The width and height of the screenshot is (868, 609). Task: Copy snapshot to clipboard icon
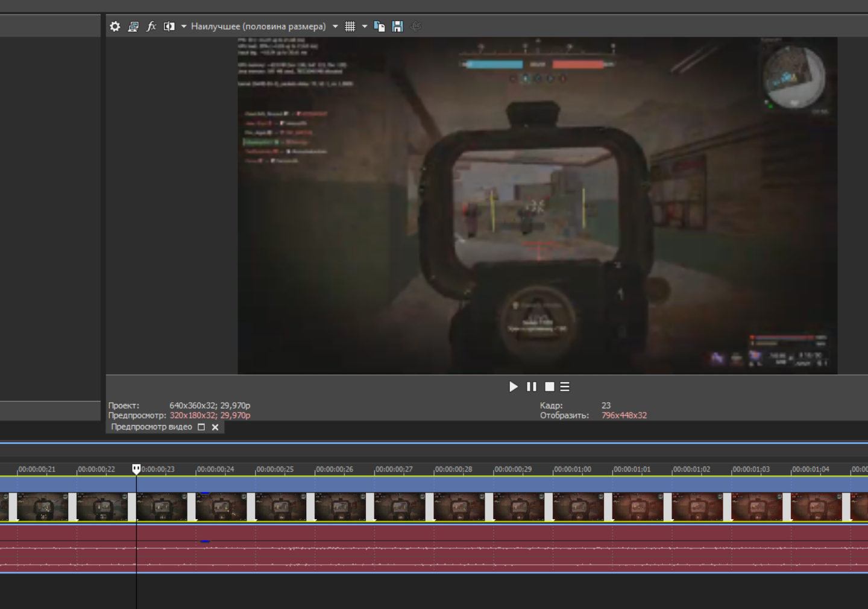379,27
